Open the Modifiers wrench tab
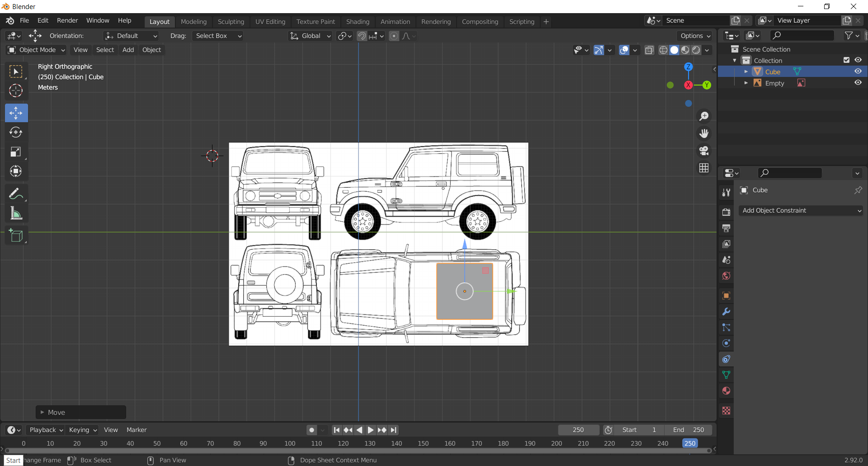Screen dimensions: 868x466 (726, 312)
